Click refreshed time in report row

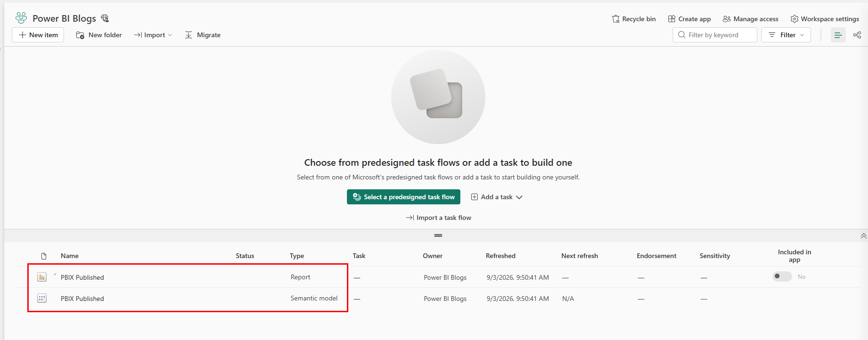(518, 277)
